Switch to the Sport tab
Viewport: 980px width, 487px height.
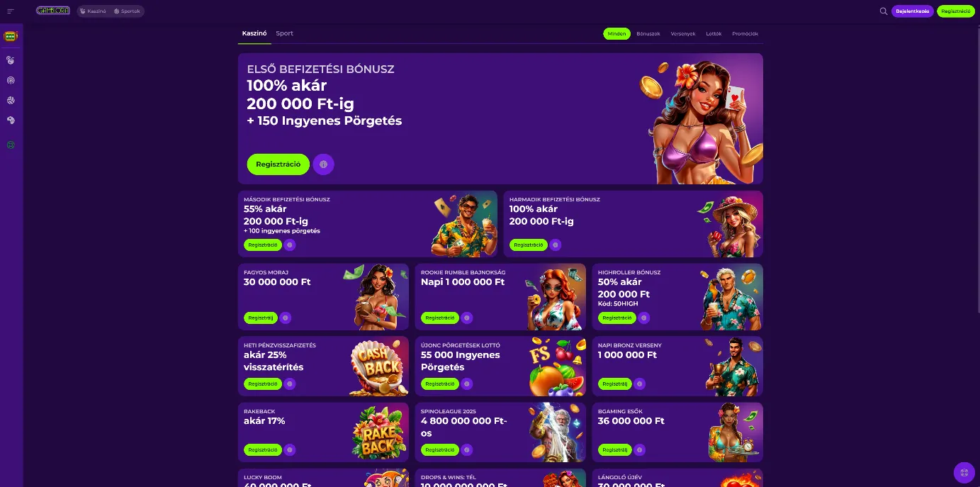pyautogui.click(x=284, y=33)
